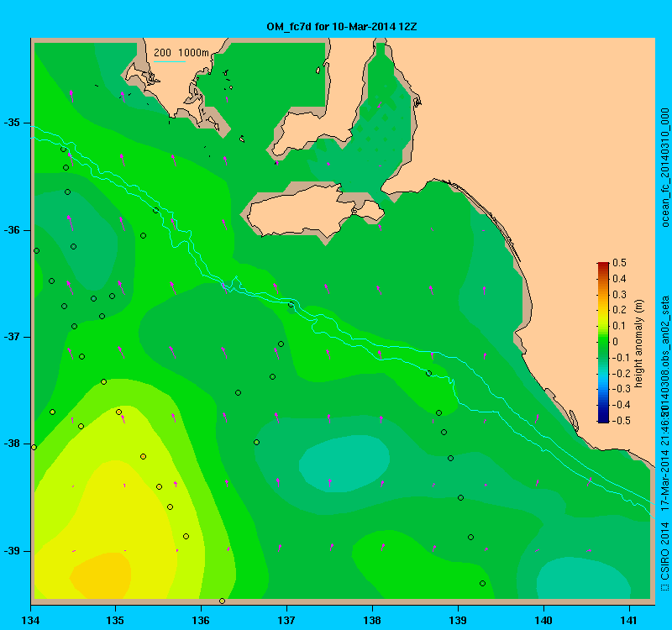672x630 pixels.
Task: Click the '-0.4' value on the color scale
Action: (x=620, y=405)
